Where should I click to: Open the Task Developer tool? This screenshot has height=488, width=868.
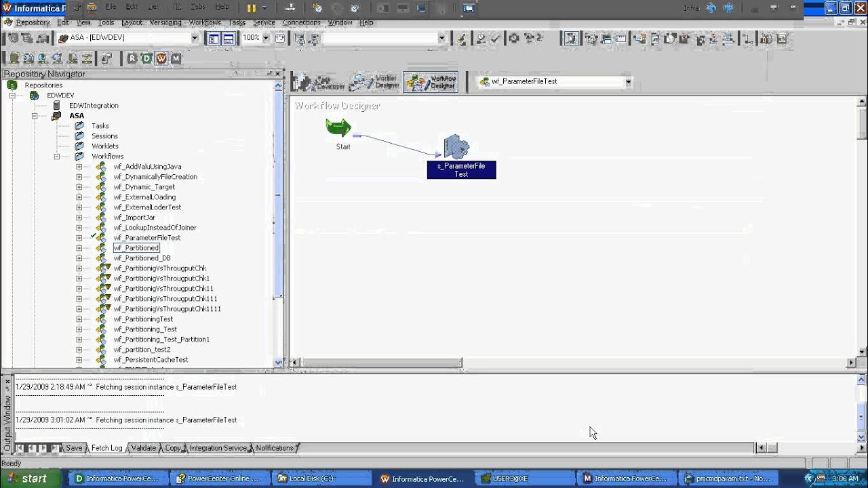(x=319, y=82)
